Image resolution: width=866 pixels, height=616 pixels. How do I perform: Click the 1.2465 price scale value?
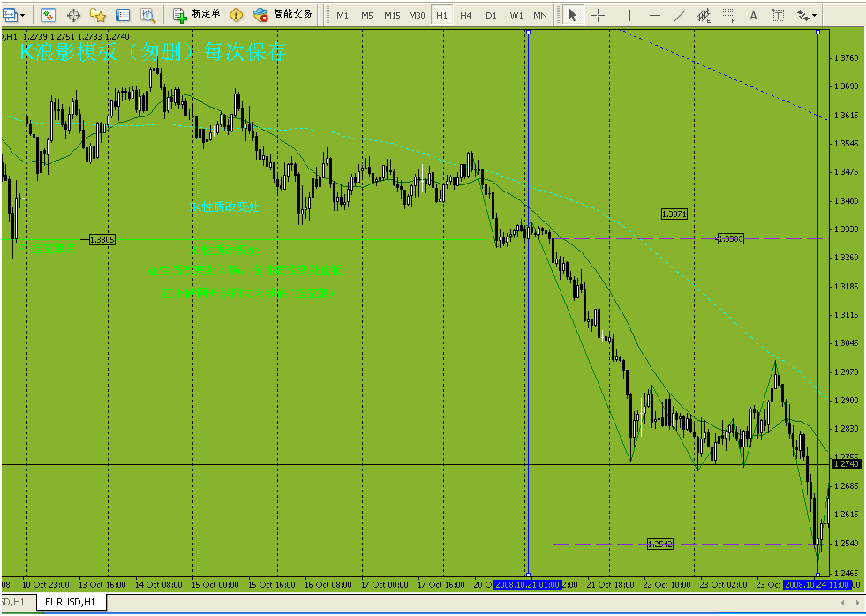click(x=846, y=574)
